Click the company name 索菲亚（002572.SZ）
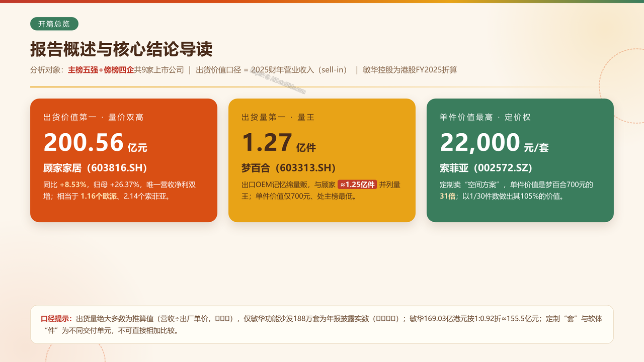 (486, 168)
